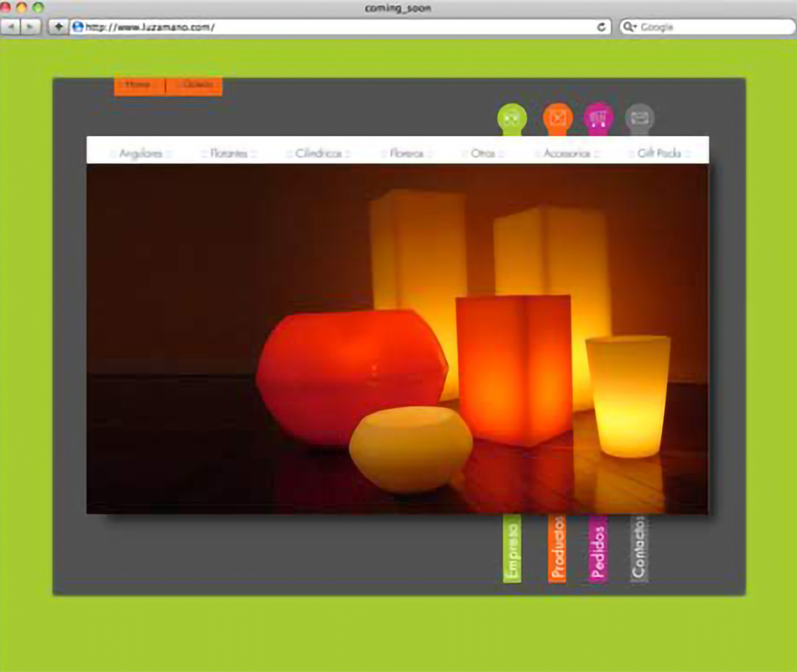
Task: Click the vertical gray Contactos label
Action: coord(638,549)
